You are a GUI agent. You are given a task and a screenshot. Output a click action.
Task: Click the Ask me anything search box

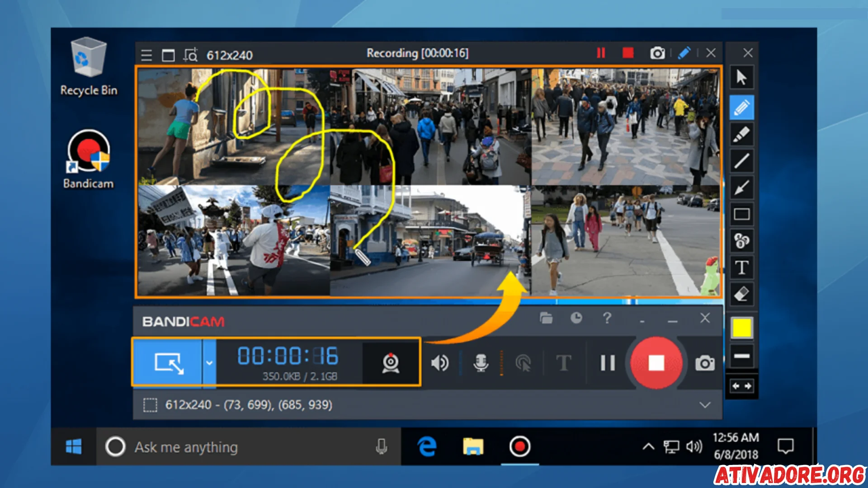point(249,447)
